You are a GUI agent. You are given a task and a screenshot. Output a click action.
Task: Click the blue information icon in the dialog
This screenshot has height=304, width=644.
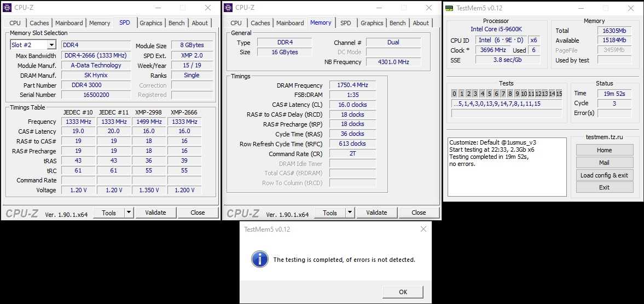click(x=259, y=260)
